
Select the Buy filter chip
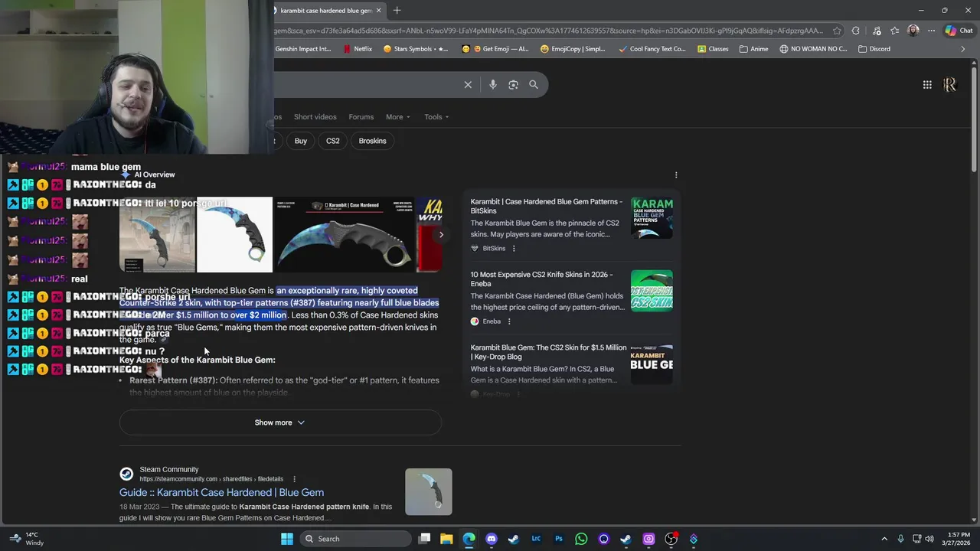pyautogui.click(x=301, y=141)
